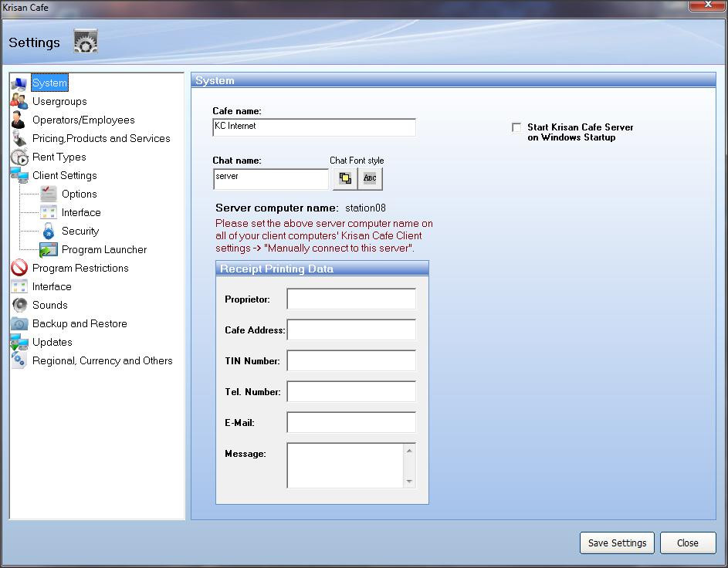The width and height of the screenshot is (728, 568).
Task: Click the Close button at bottom right
Action: (x=688, y=543)
